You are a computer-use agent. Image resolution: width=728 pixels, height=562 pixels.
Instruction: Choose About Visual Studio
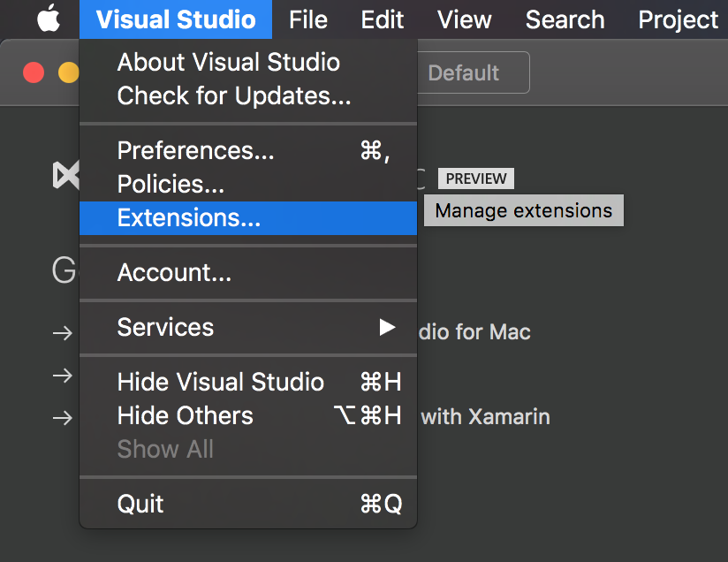point(248,62)
